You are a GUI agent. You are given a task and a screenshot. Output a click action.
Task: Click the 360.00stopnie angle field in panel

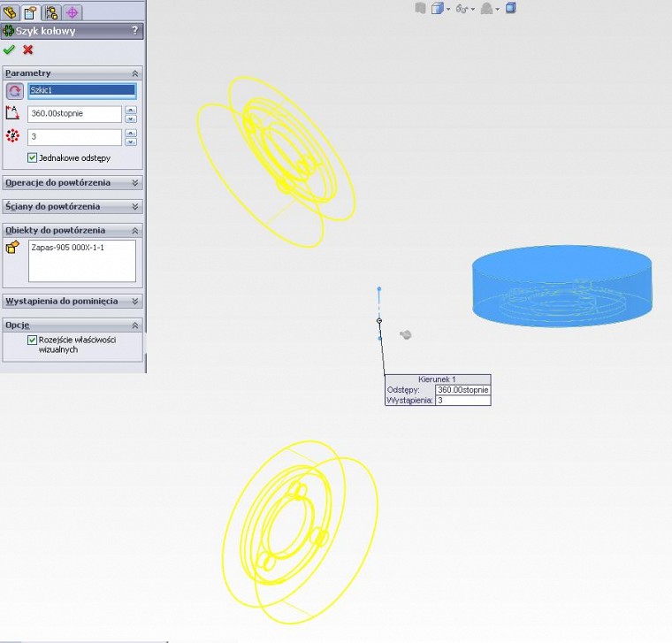74,113
